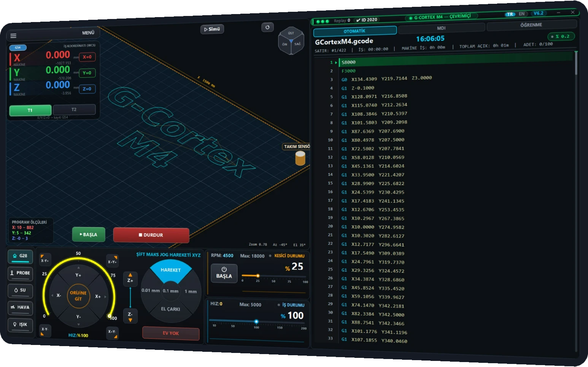Select tool T1
The height and width of the screenshot is (367, 588).
[30, 110]
